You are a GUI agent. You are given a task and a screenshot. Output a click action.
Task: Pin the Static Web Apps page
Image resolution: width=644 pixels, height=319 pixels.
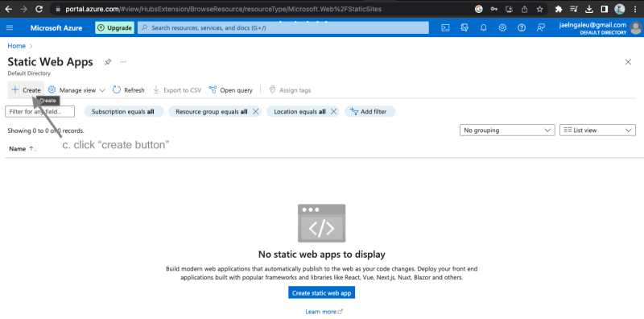108,62
